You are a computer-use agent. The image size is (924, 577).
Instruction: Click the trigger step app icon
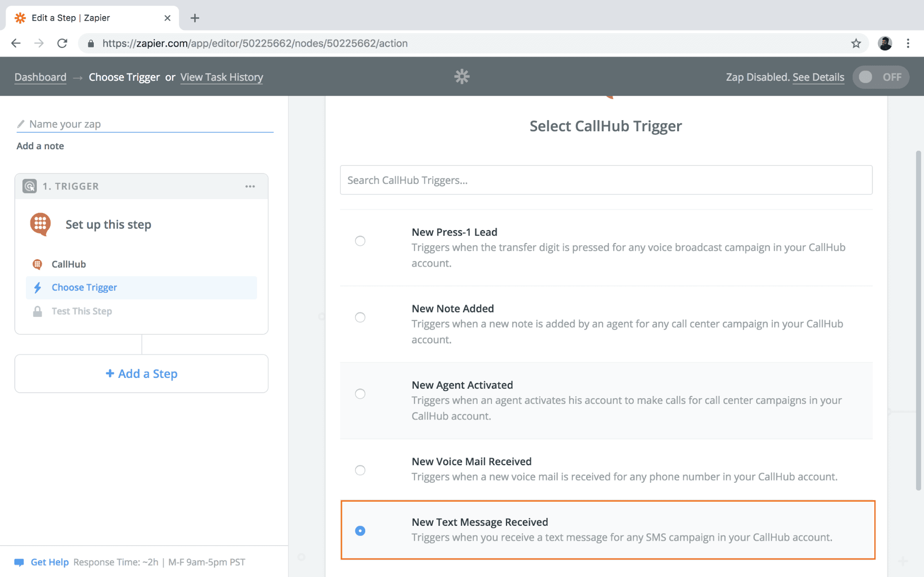30,186
